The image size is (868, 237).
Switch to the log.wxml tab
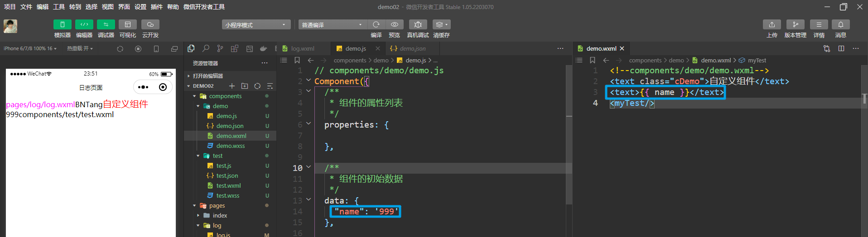point(302,48)
